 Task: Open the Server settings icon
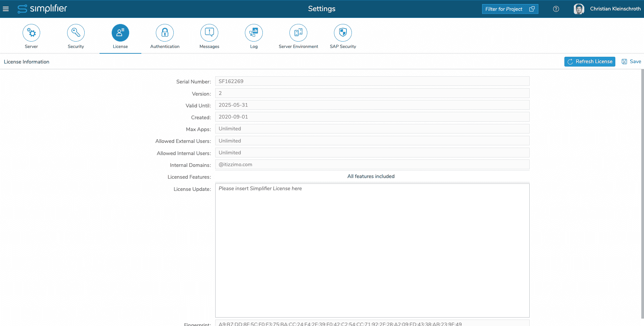pos(31,33)
